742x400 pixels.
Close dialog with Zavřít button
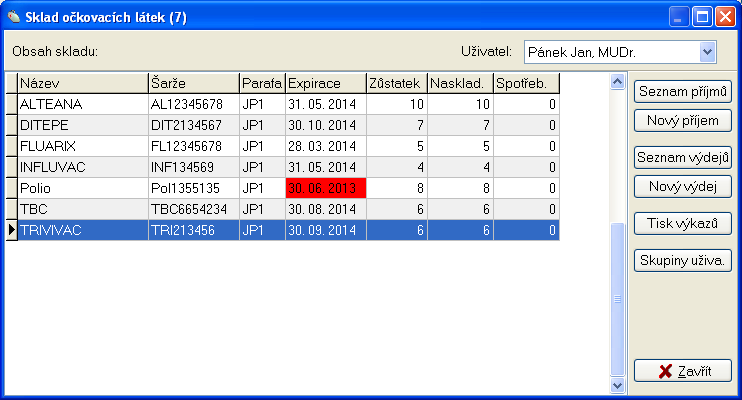[683, 371]
